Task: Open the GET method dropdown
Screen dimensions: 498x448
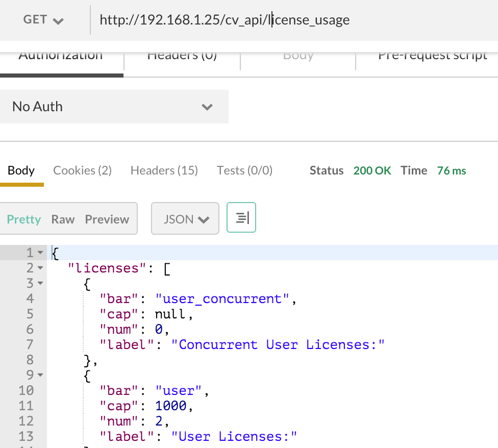Action: (x=43, y=20)
